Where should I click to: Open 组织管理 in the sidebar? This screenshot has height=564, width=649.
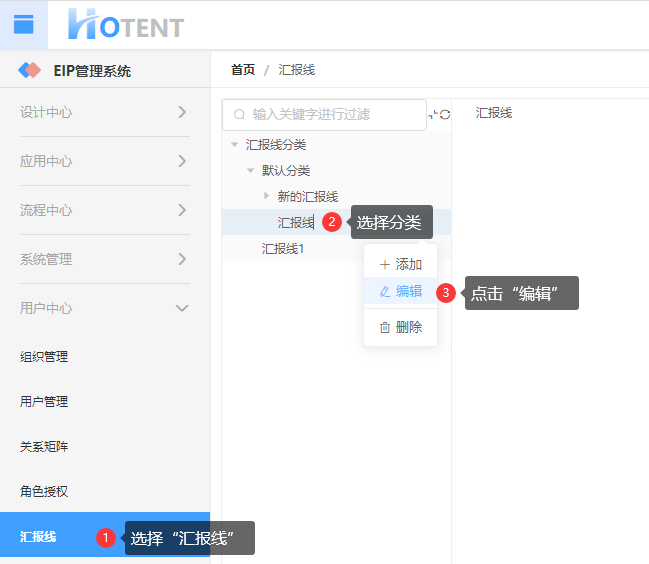pyautogui.click(x=44, y=356)
